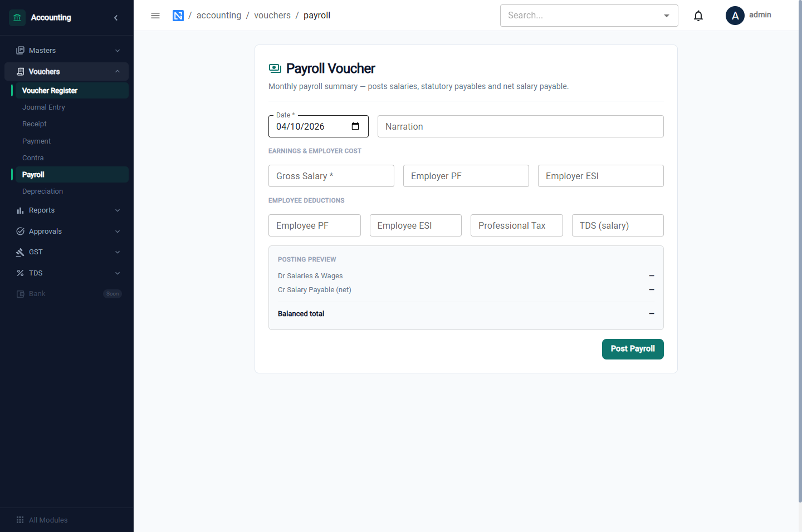Open the Search dropdown arrow
The height and width of the screenshot is (532, 802).
[667, 16]
